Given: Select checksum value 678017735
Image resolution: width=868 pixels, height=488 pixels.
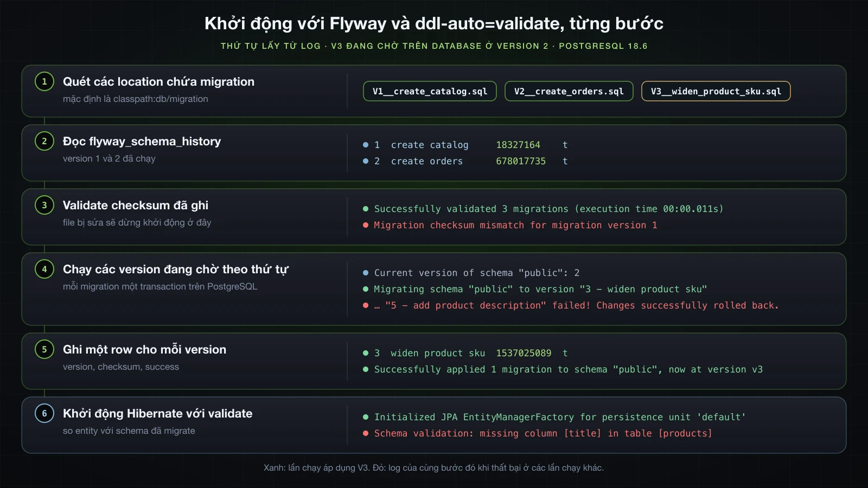Looking at the screenshot, I should [521, 161].
